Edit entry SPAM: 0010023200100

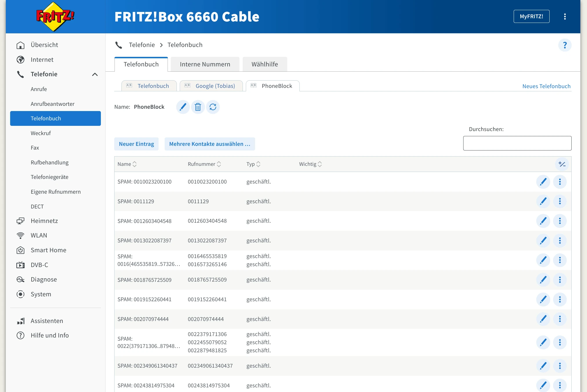coord(543,182)
